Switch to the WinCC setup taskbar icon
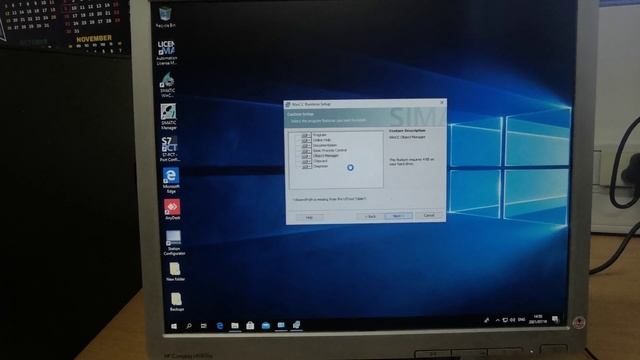The image size is (640, 360). point(296,325)
